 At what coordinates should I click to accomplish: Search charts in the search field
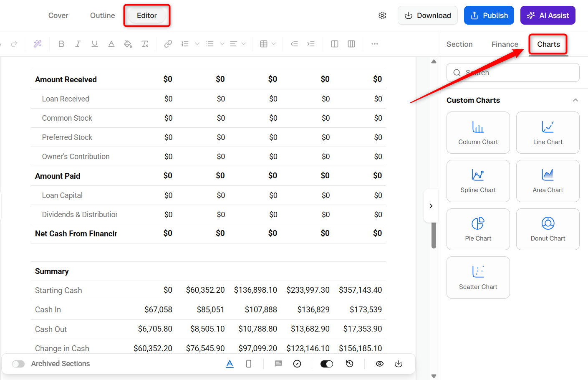513,73
